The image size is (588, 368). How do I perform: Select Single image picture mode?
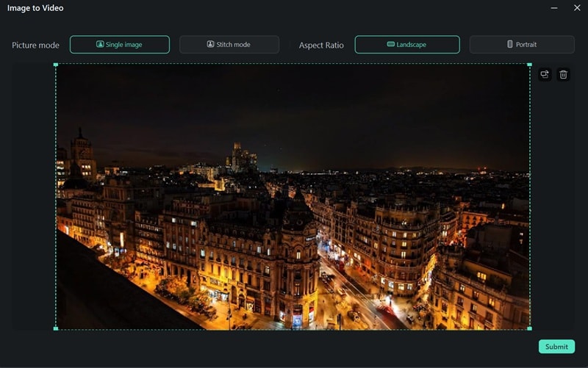120,45
